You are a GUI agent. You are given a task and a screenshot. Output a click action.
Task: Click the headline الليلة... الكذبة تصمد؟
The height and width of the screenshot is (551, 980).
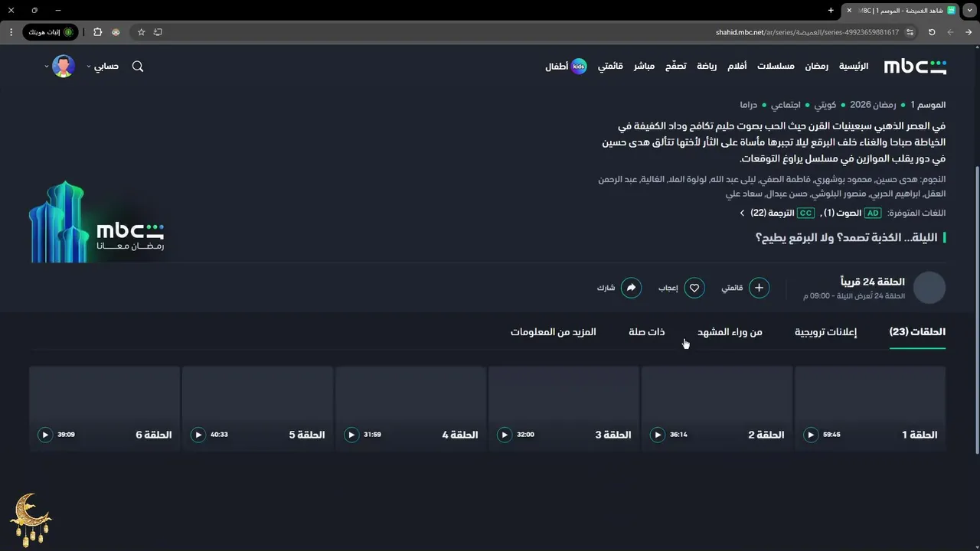(846, 237)
